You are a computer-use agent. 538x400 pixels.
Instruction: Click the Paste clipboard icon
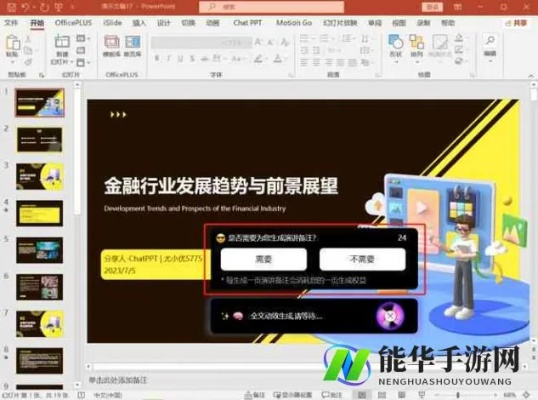13,43
